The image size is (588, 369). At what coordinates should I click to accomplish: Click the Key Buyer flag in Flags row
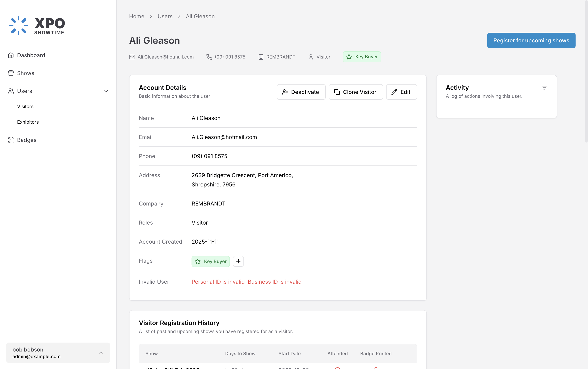pyautogui.click(x=210, y=261)
